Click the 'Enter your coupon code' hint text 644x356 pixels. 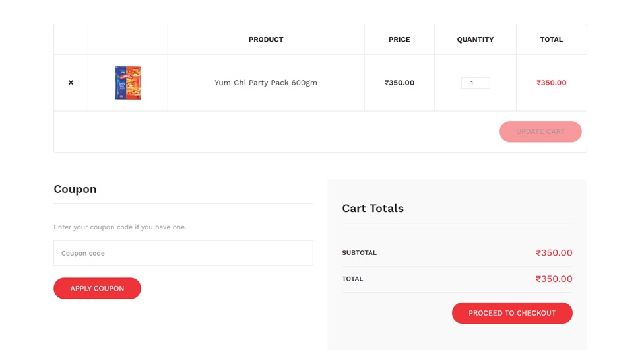(120, 227)
